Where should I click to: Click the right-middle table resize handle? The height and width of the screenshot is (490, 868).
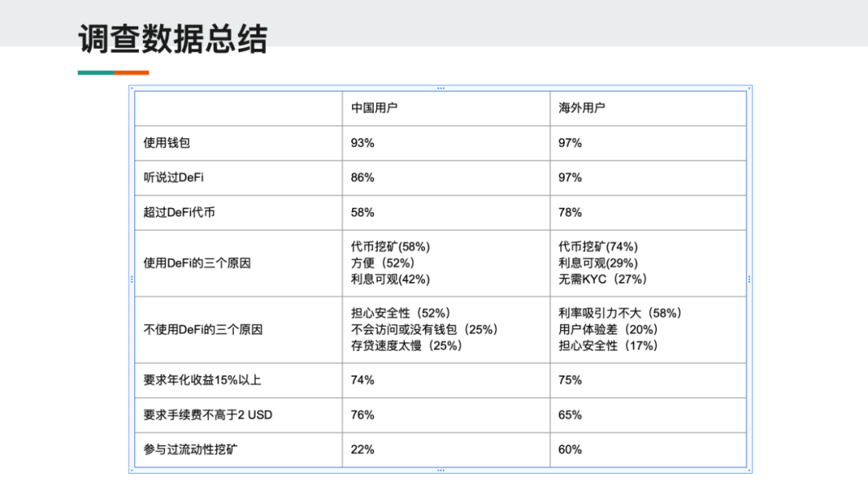(x=750, y=280)
